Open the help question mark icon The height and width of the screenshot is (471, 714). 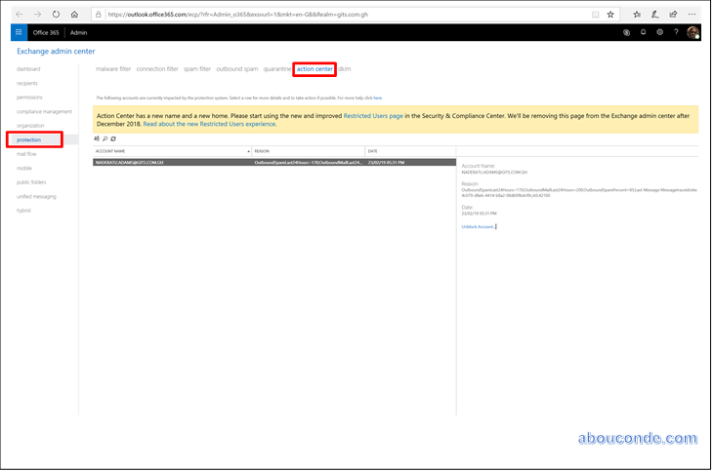coord(676,32)
